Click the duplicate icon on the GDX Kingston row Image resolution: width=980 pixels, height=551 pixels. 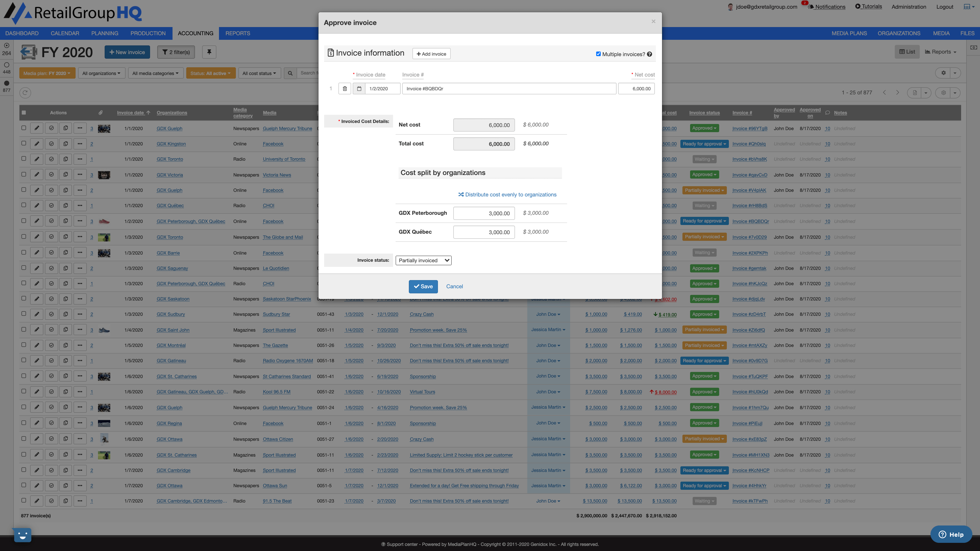click(x=65, y=143)
